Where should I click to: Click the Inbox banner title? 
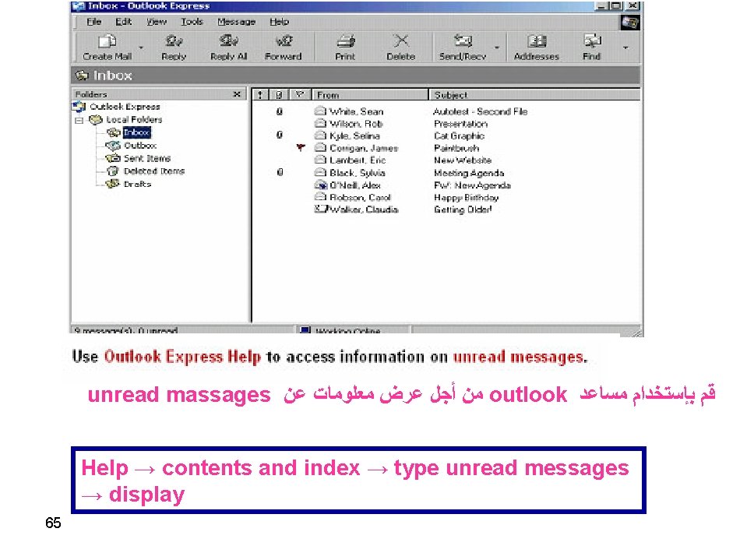point(112,76)
